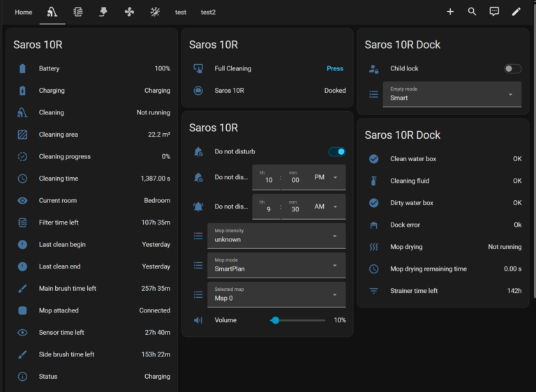Open the sun icon tab
Viewport: 536px width, 392px height.
pos(155,13)
